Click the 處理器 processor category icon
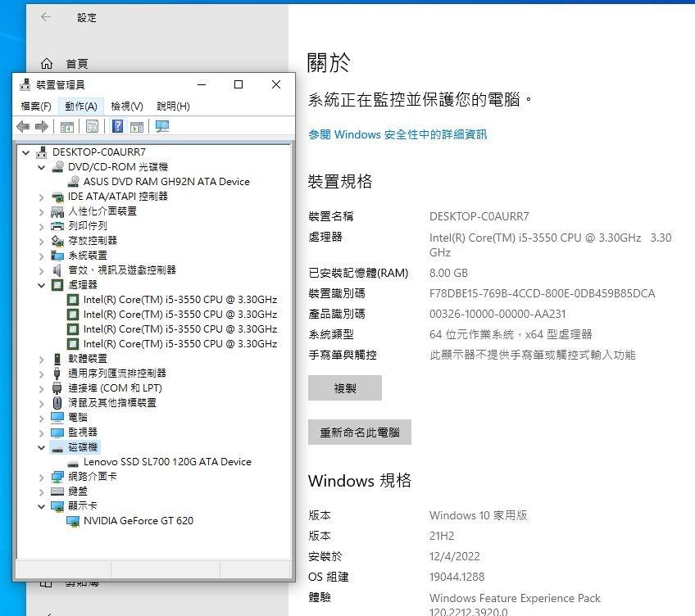This screenshot has width=695, height=616. coord(57,284)
